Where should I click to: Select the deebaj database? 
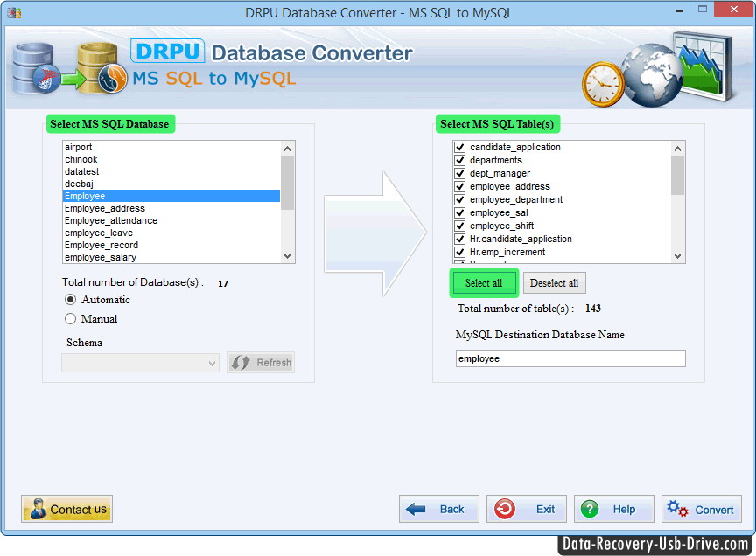click(171, 184)
